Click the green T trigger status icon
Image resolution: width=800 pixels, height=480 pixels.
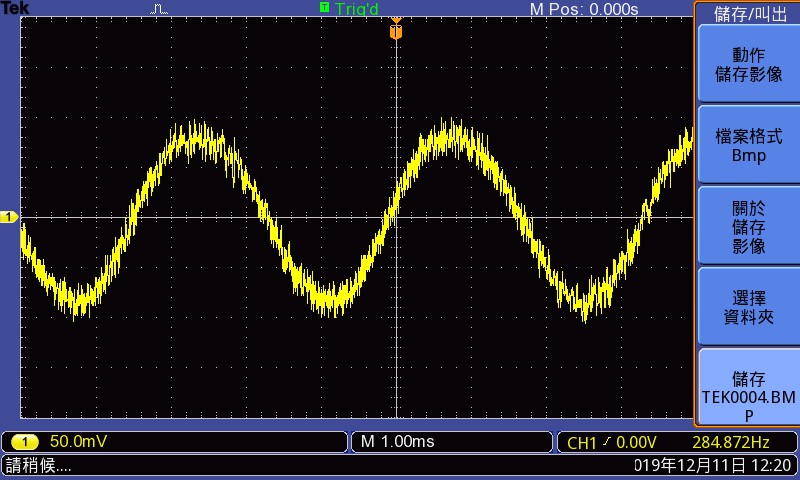324,8
